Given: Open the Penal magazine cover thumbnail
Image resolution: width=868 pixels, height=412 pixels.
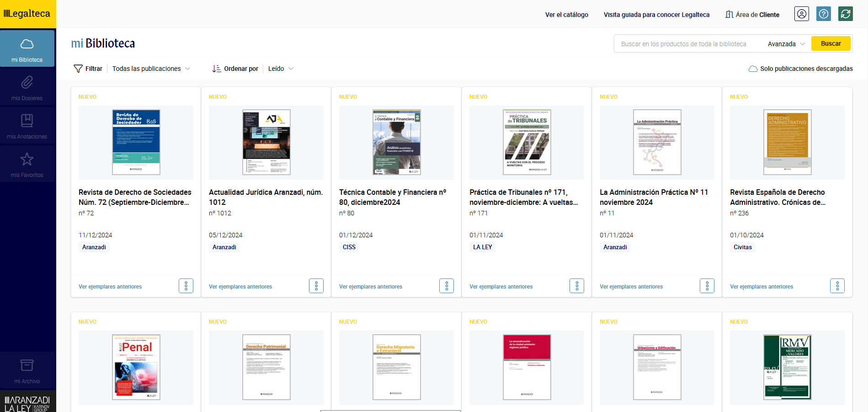Looking at the screenshot, I should click(136, 367).
